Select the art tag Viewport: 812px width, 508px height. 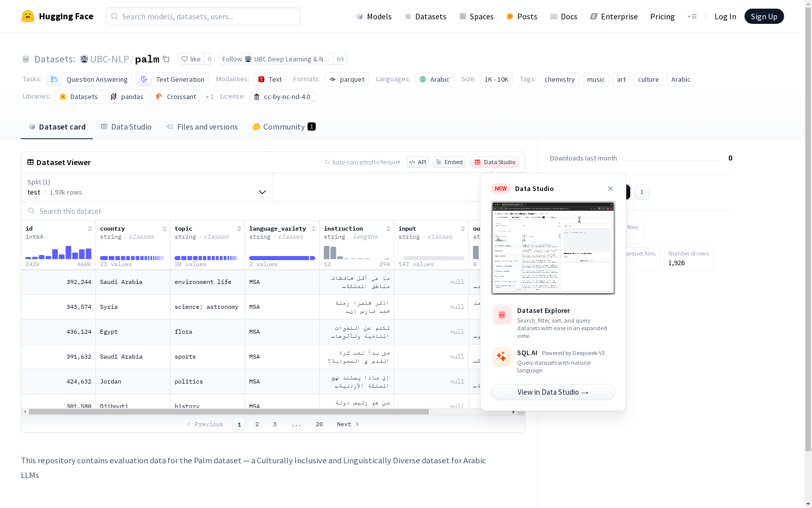622,79
